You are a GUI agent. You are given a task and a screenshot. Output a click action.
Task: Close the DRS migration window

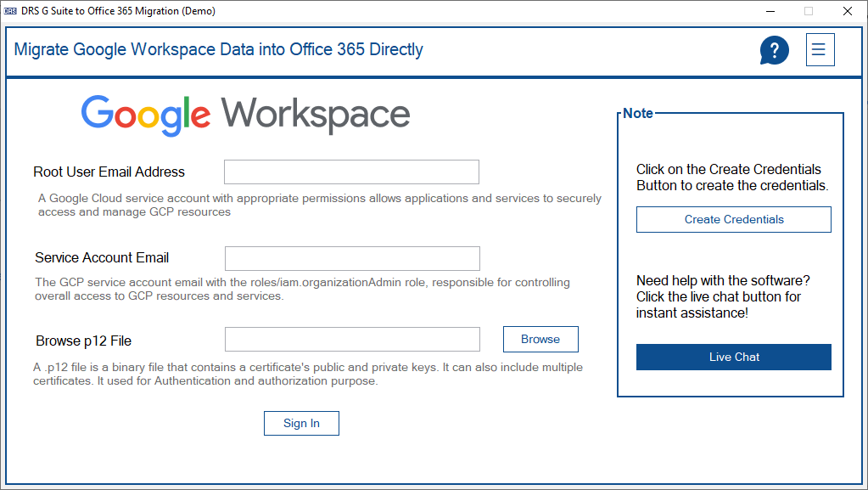[x=846, y=11]
